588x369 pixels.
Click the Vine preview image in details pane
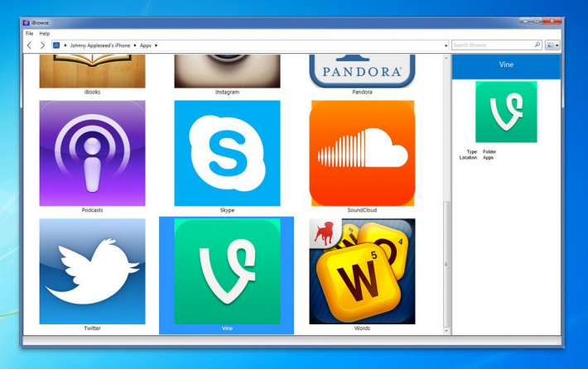tap(506, 112)
